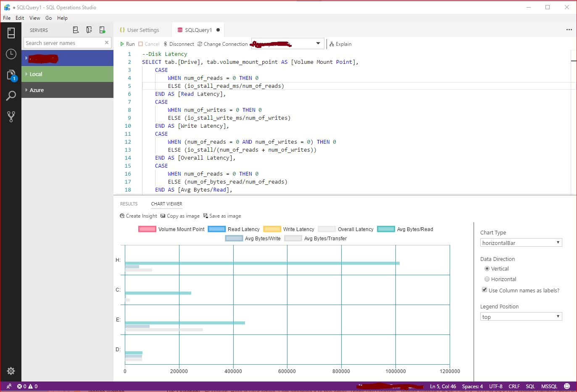This screenshot has height=392, width=577.
Task: Open the Chart Type dropdown
Action: pyautogui.click(x=521, y=243)
